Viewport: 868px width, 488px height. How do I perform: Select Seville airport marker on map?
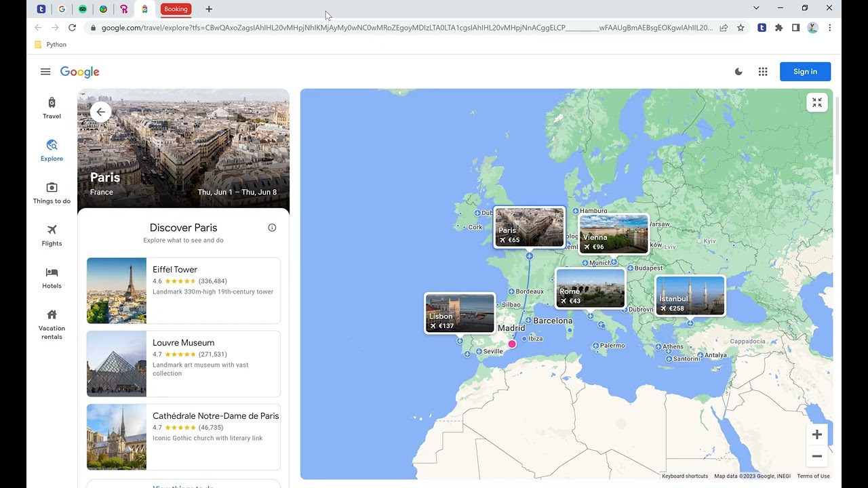pos(478,352)
